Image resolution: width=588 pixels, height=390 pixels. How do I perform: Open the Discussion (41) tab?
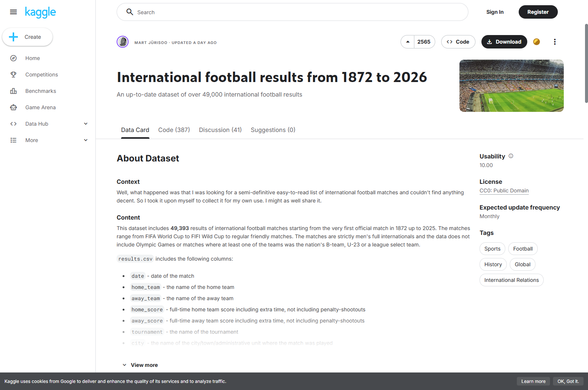(220, 130)
